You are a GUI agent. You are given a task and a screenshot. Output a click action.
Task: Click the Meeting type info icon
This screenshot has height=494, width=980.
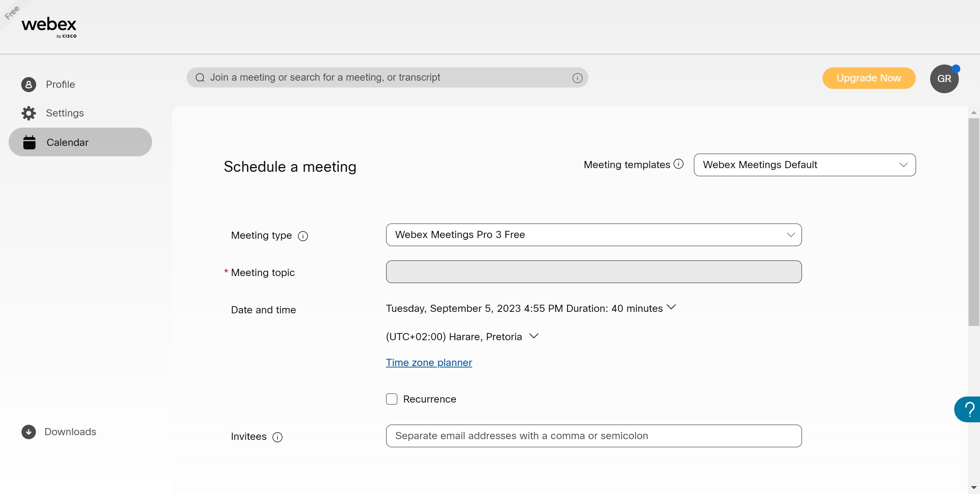(x=303, y=236)
